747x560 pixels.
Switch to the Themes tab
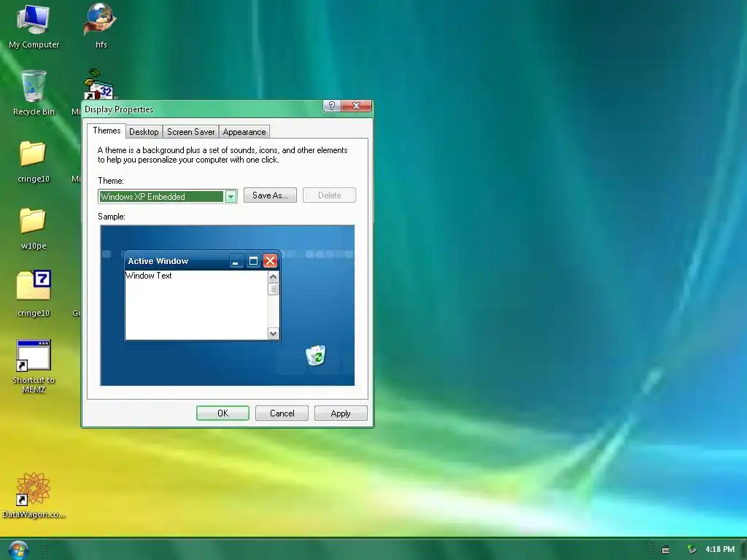click(107, 131)
